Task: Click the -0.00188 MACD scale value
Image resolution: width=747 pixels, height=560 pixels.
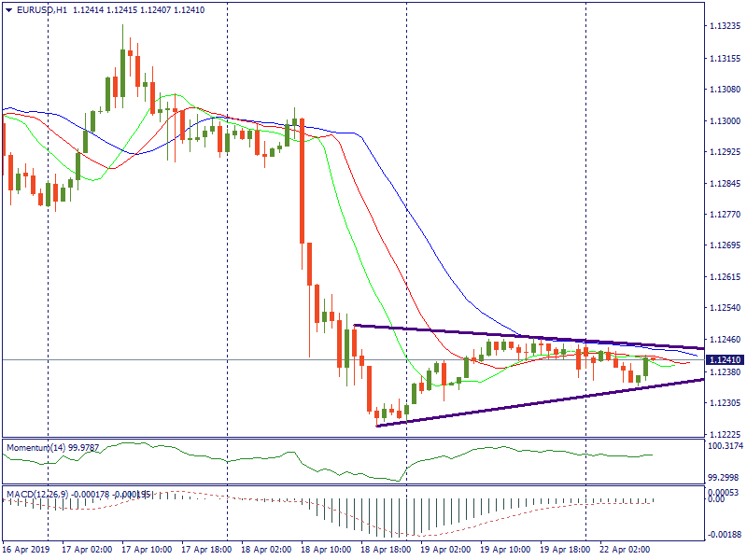Action: tap(725, 535)
